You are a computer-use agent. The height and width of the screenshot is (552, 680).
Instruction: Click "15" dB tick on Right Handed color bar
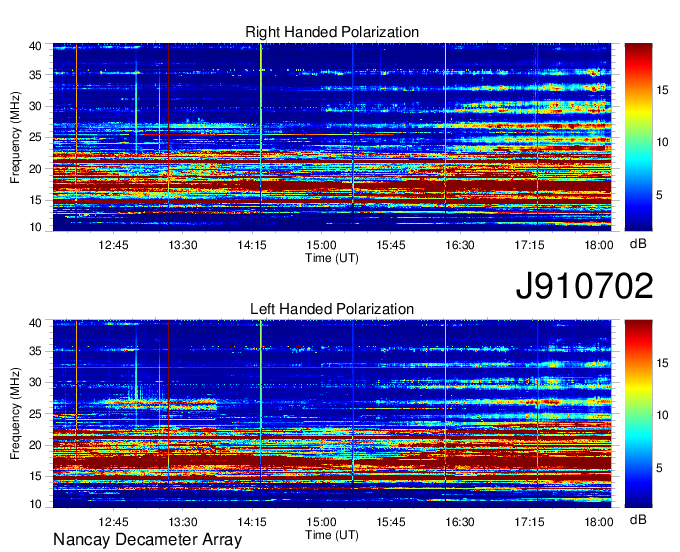[x=662, y=90]
